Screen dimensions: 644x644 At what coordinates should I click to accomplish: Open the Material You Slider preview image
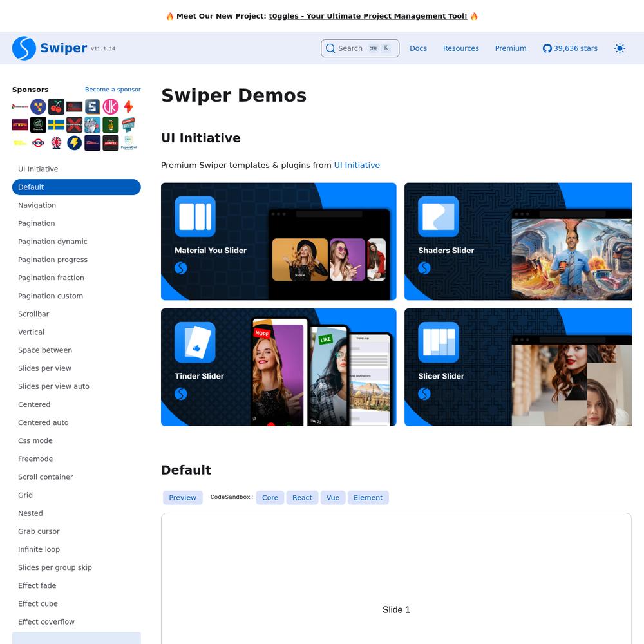point(329,254)
